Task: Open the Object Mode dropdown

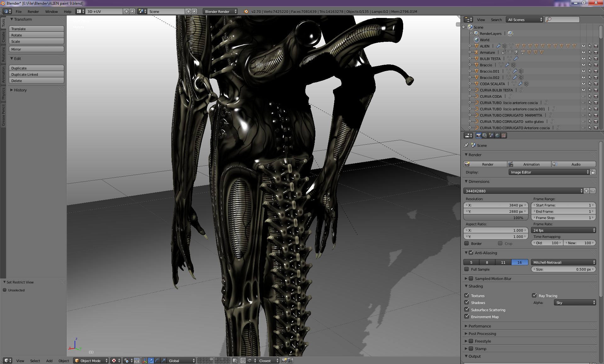Action: [x=91, y=361]
